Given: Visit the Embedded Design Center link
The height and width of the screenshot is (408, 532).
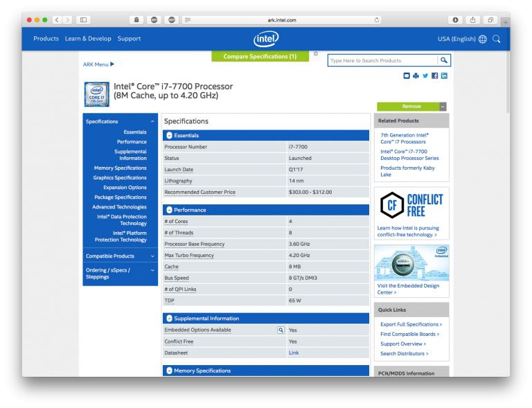Looking at the screenshot, I should point(408,289).
